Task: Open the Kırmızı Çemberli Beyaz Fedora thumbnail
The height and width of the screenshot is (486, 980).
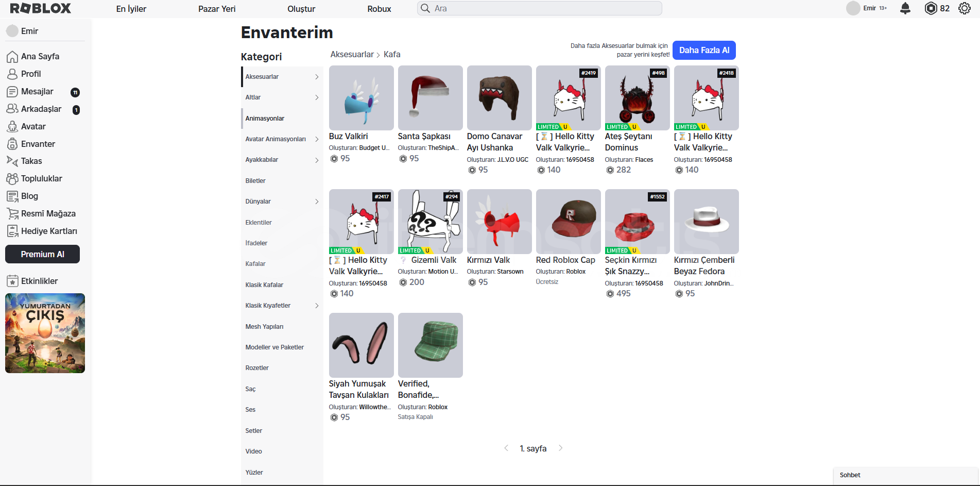Action: (x=706, y=222)
